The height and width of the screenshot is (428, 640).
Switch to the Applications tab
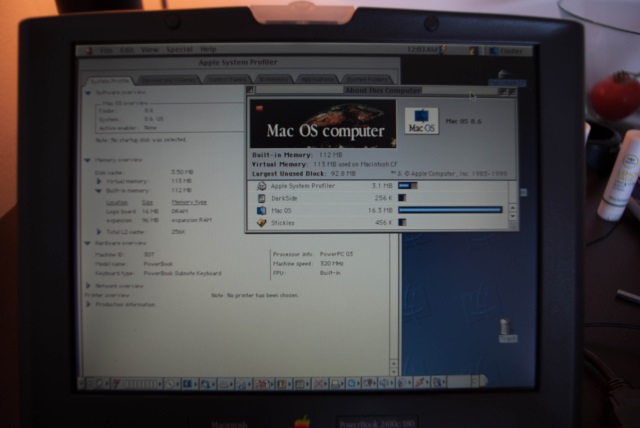pyautogui.click(x=318, y=79)
